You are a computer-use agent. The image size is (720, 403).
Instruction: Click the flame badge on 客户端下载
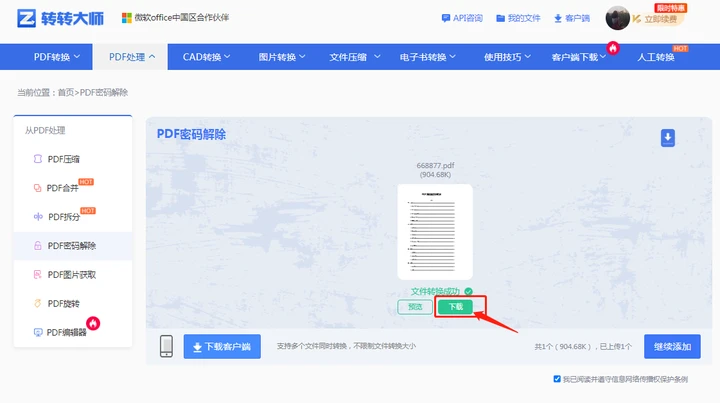tap(613, 48)
